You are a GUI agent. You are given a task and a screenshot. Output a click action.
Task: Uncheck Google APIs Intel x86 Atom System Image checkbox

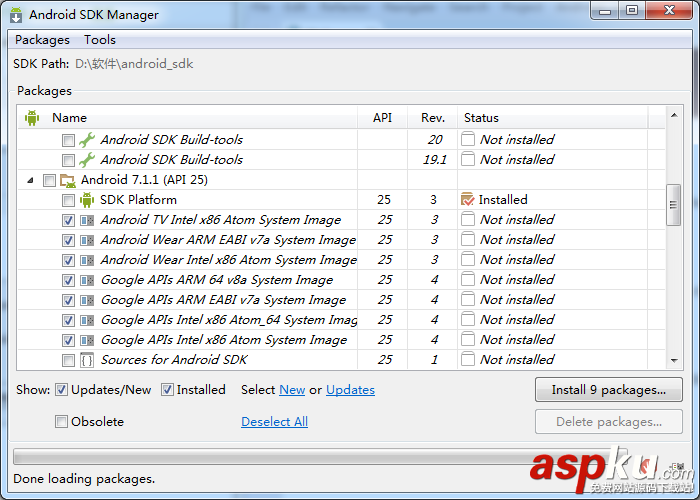(68, 341)
